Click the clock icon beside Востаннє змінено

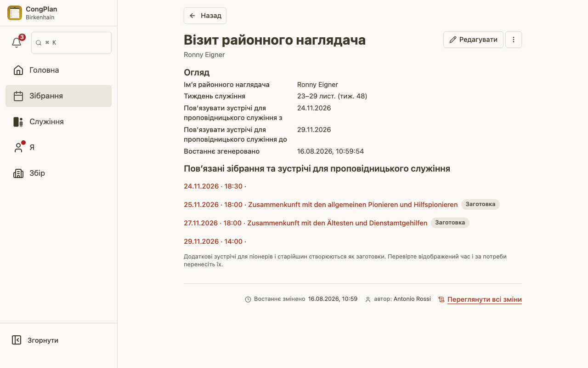248,299
